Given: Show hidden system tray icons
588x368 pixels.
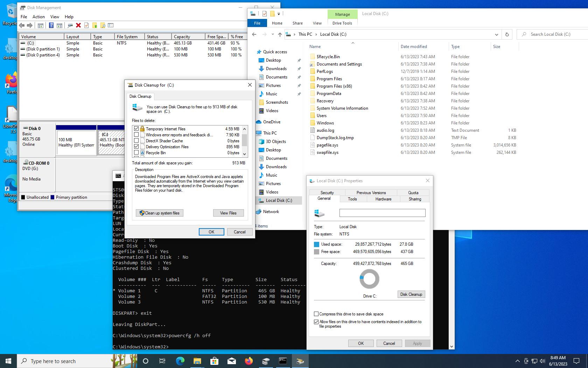Looking at the screenshot, I should pos(517,361).
